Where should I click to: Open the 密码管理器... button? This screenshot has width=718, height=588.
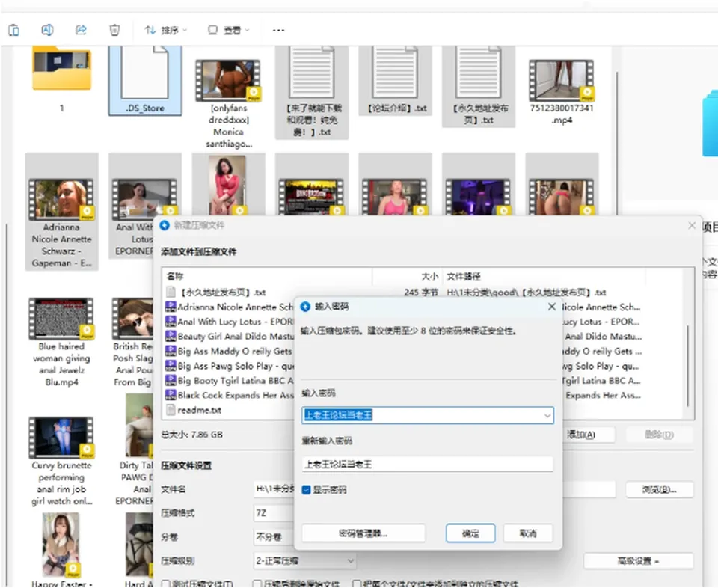tap(363, 533)
